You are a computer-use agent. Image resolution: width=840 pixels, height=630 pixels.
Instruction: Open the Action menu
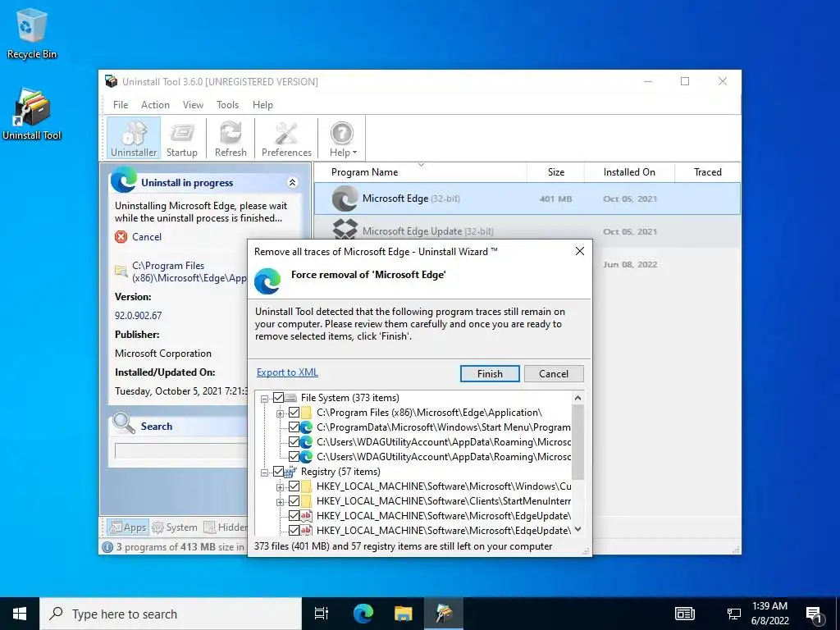click(x=155, y=105)
